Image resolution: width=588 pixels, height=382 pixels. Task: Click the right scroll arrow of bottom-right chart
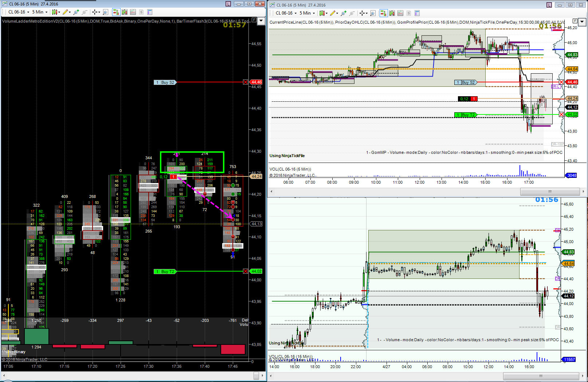click(x=583, y=376)
